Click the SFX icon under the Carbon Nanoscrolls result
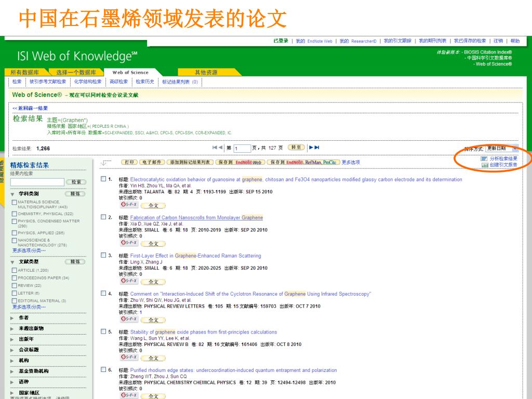Screen dimensions: 532x399 [x=129, y=243]
